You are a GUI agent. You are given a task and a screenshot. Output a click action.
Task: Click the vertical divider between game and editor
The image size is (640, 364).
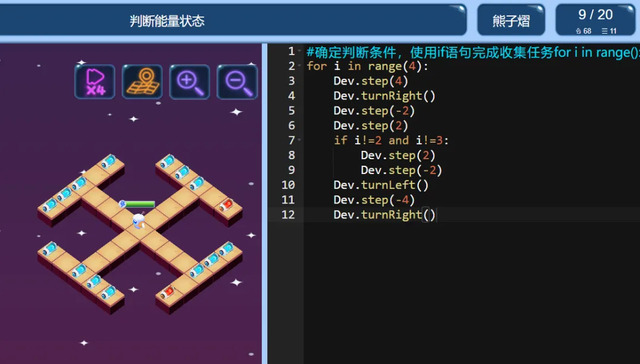pyautogui.click(x=264, y=204)
